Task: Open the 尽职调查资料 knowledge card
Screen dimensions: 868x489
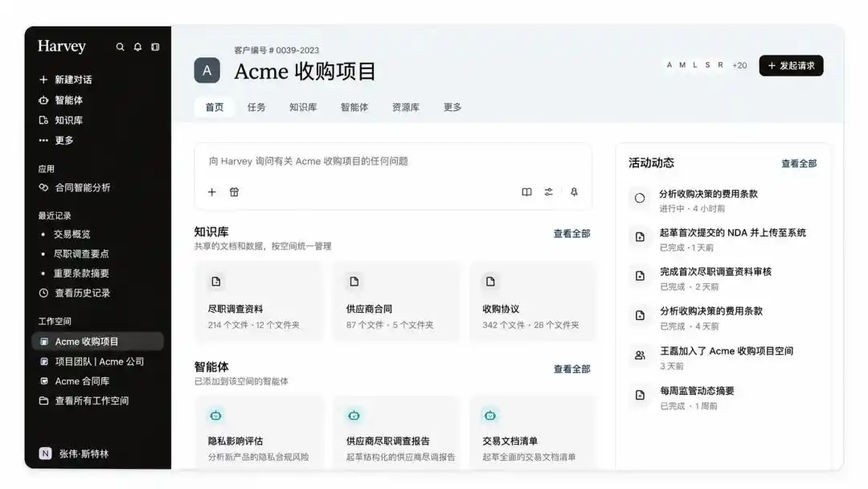Action: pyautogui.click(x=259, y=302)
